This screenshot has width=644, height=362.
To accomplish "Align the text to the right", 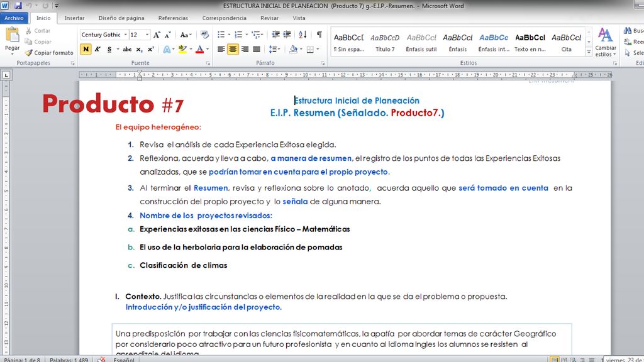I will (245, 49).
